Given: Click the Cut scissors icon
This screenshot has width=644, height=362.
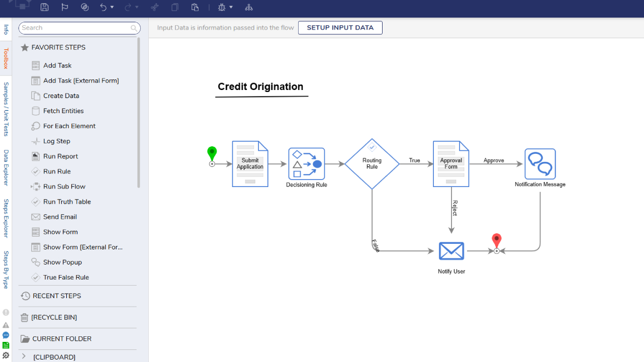Looking at the screenshot, I should pyautogui.click(x=155, y=7).
